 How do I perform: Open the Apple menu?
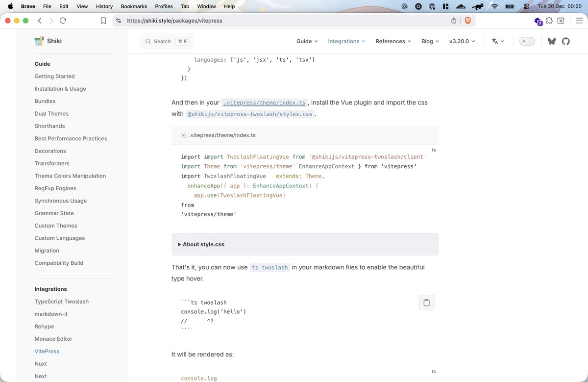pos(10,6)
